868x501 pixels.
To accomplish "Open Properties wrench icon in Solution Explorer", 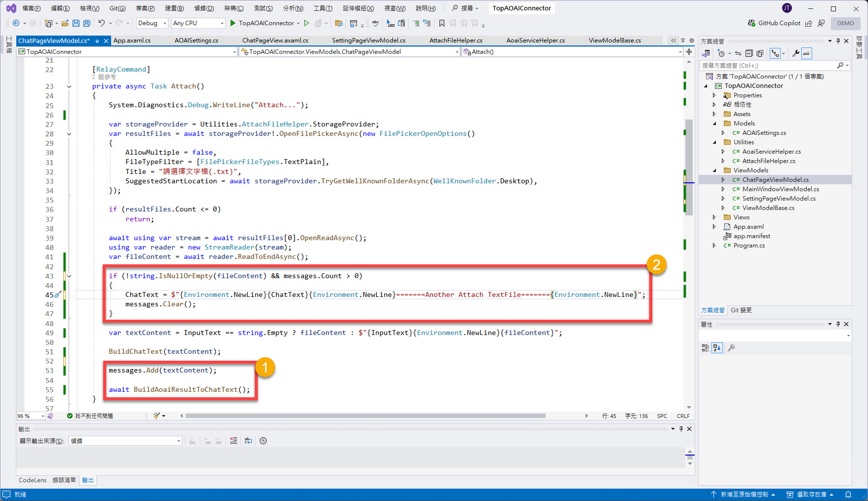I will click(x=796, y=53).
